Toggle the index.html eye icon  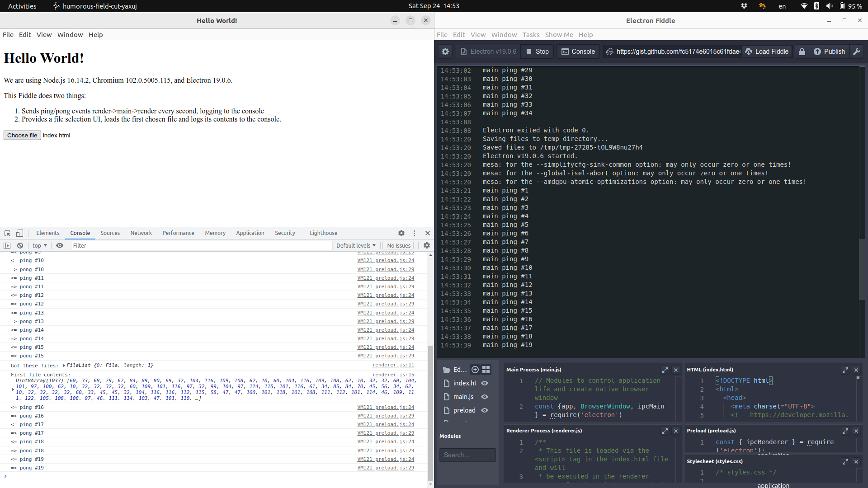[x=485, y=383]
